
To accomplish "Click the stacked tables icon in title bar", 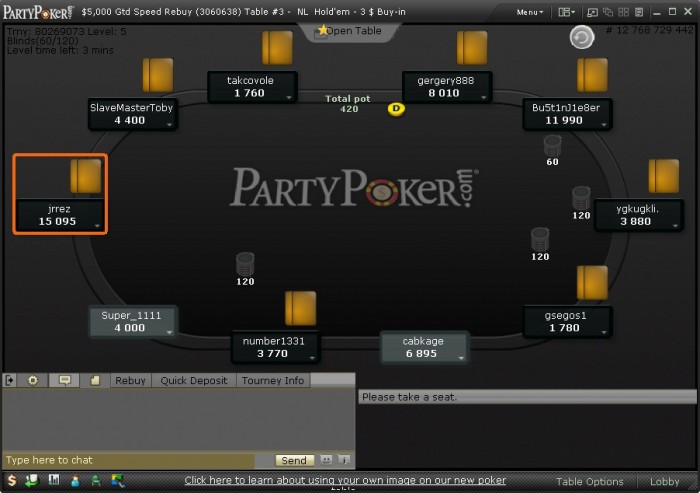I will click(x=639, y=13).
